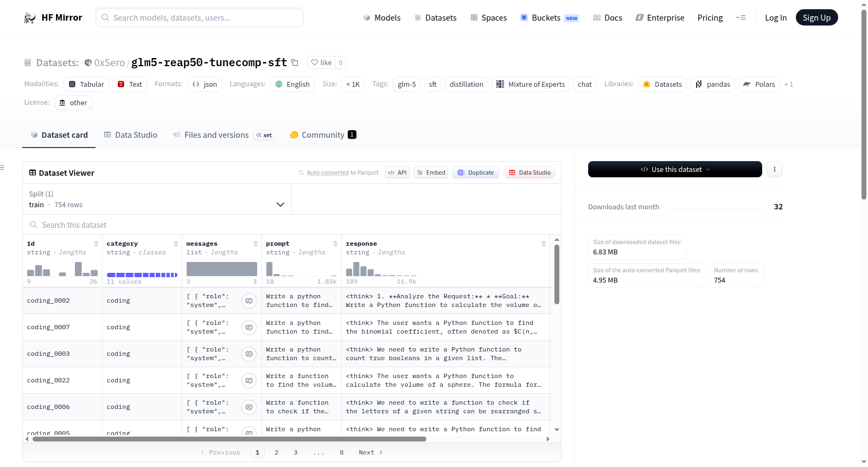
Task: Click the Log In link
Action: (776, 18)
